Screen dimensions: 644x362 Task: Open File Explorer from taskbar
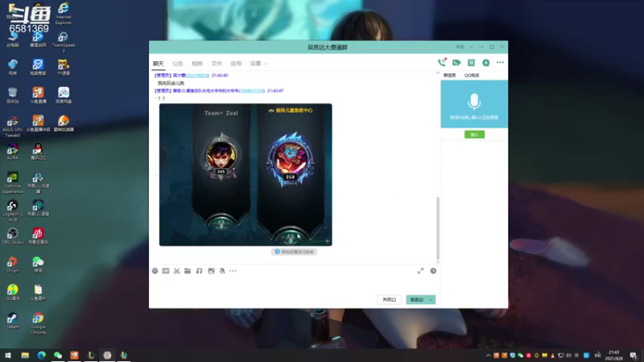25,355
